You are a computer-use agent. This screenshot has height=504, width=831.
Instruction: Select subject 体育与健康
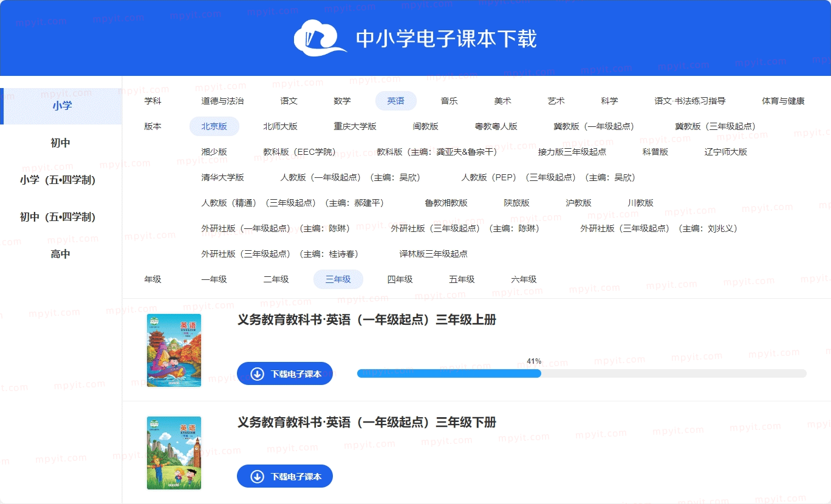click(784, 101)
